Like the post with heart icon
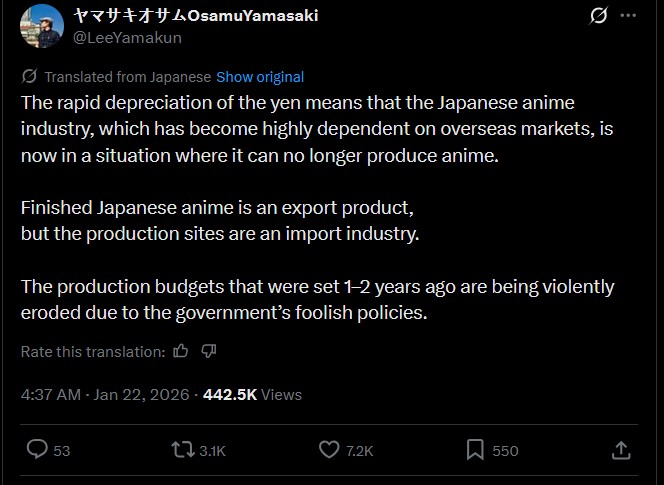Image resolution: width=664 pixels, height=485 pixels. click(329, 450)
